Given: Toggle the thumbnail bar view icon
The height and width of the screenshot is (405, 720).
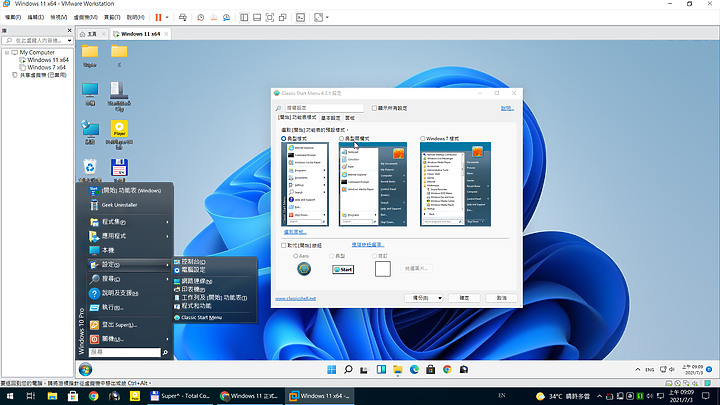Looking at the screenshot, I should [257, 17].
